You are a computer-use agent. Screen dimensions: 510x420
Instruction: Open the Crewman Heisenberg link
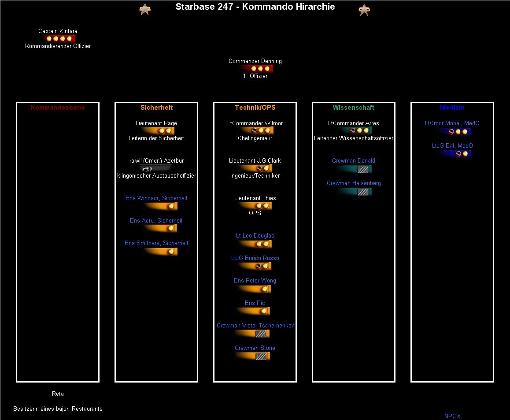coord(354,183)
